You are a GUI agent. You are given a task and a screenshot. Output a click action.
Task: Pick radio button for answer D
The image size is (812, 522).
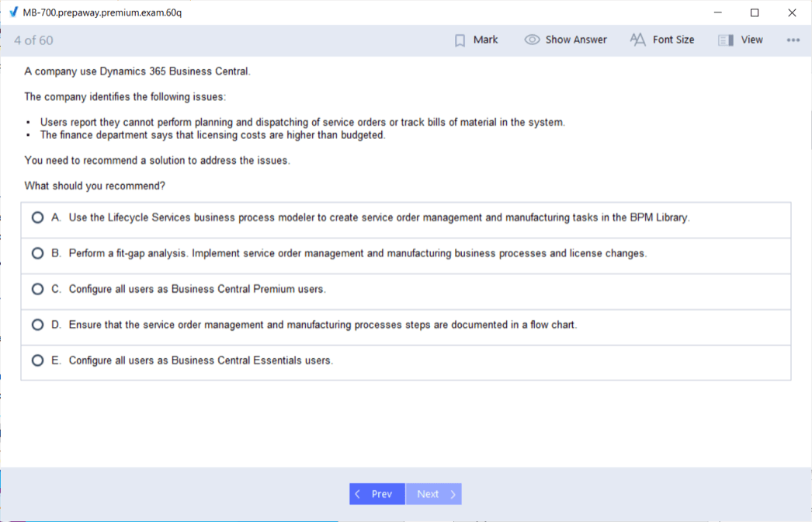[x=37, y=325]
